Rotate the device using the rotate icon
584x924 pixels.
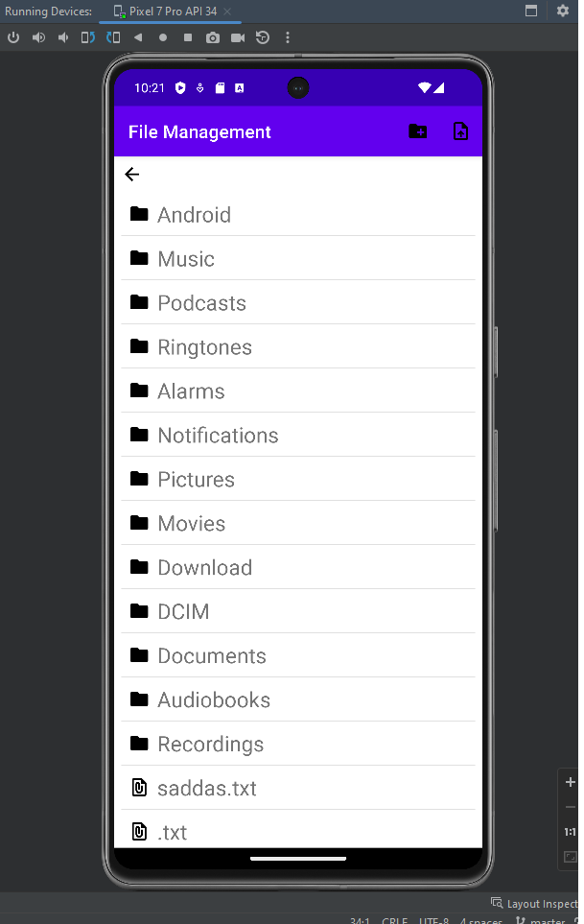point(86,37)
